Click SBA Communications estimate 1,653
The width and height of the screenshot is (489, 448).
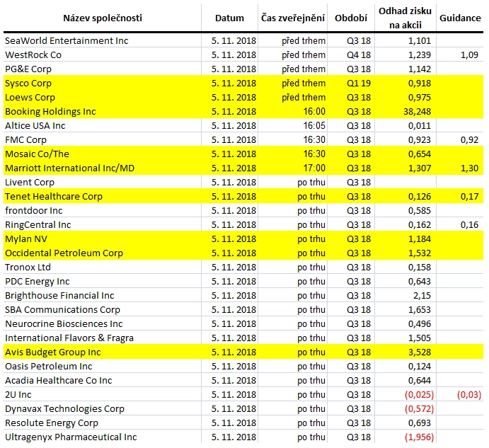tap(420, 310)
